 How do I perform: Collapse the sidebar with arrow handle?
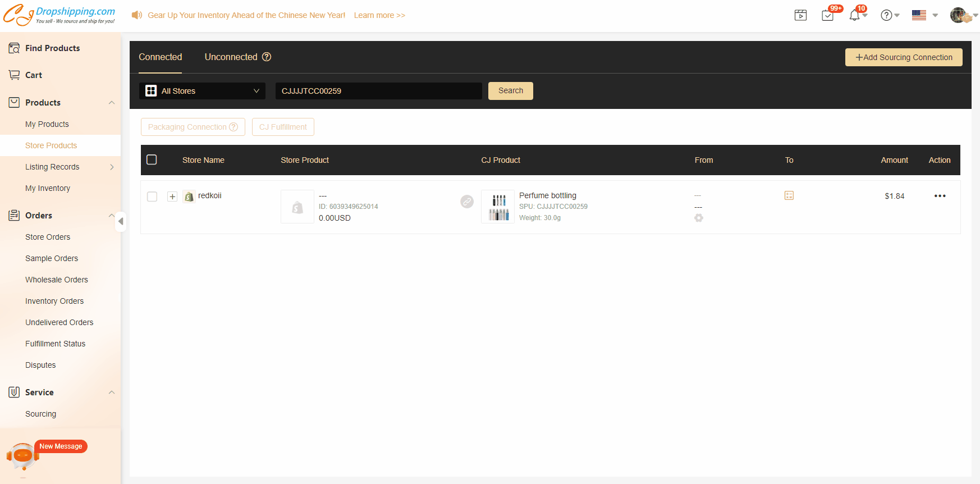121,221
